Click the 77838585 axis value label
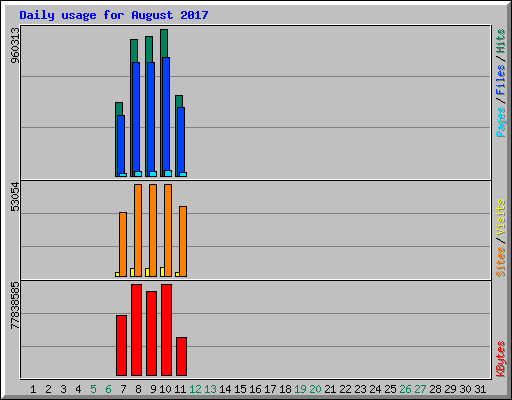 click(x=15, y=305)
